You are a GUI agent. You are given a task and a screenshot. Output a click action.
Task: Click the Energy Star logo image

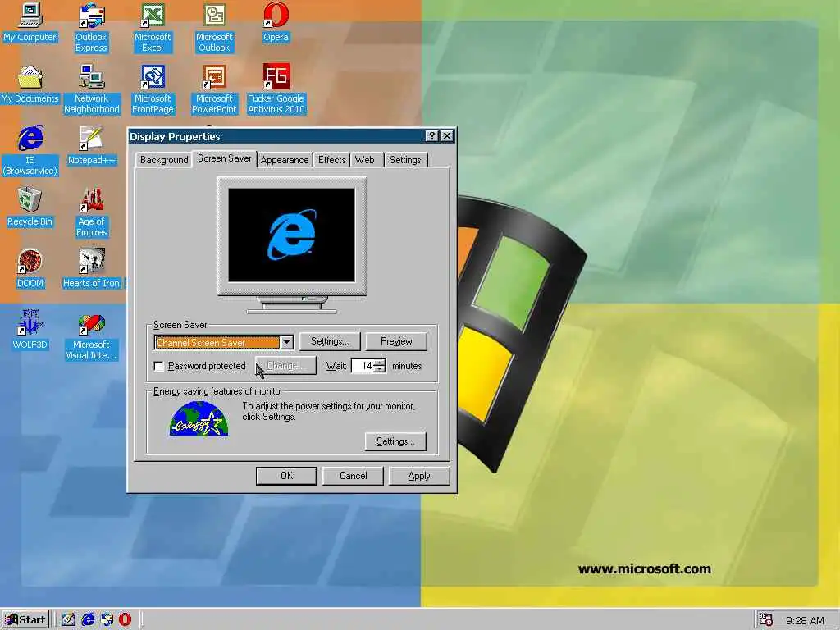tap(199, 419)
